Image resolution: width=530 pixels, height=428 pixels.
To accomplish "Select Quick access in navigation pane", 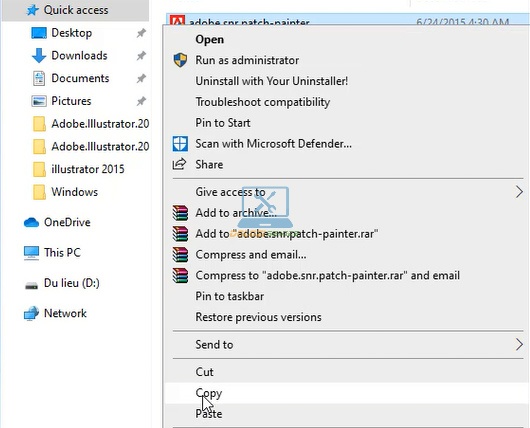I will [75, 10].
